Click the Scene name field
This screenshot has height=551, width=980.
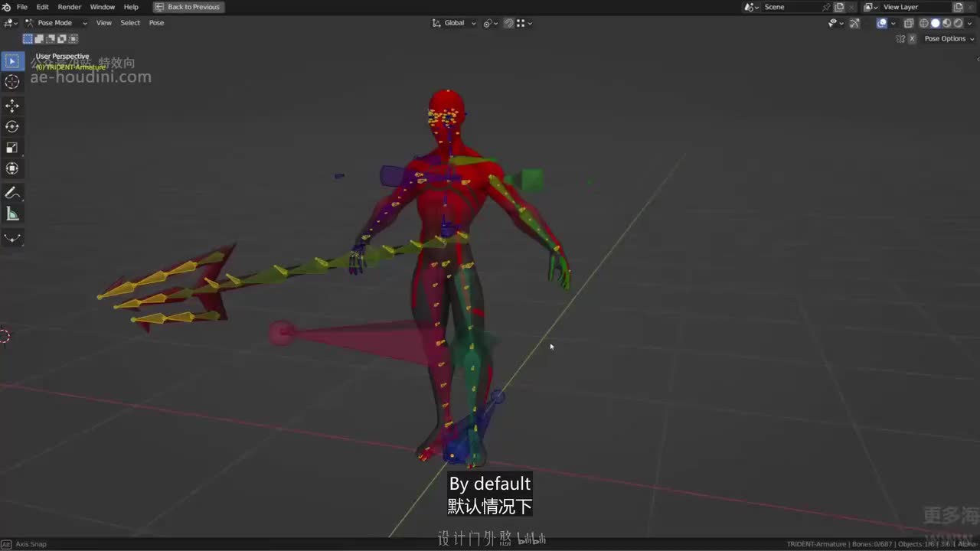(x=791, y=7)
